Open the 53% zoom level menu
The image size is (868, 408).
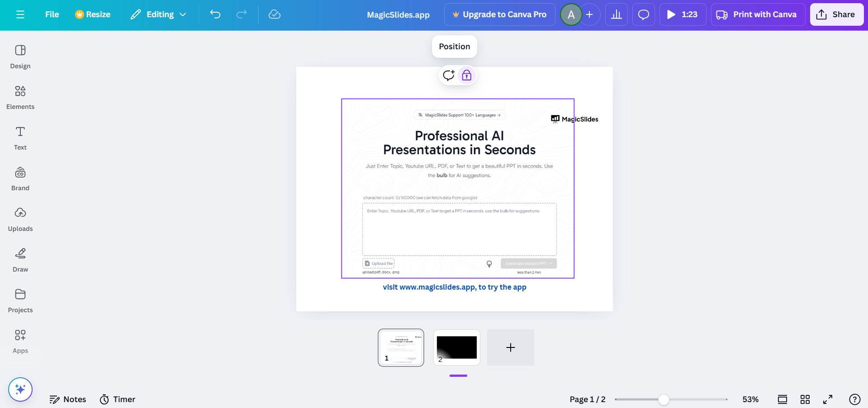tap(750, 399)
